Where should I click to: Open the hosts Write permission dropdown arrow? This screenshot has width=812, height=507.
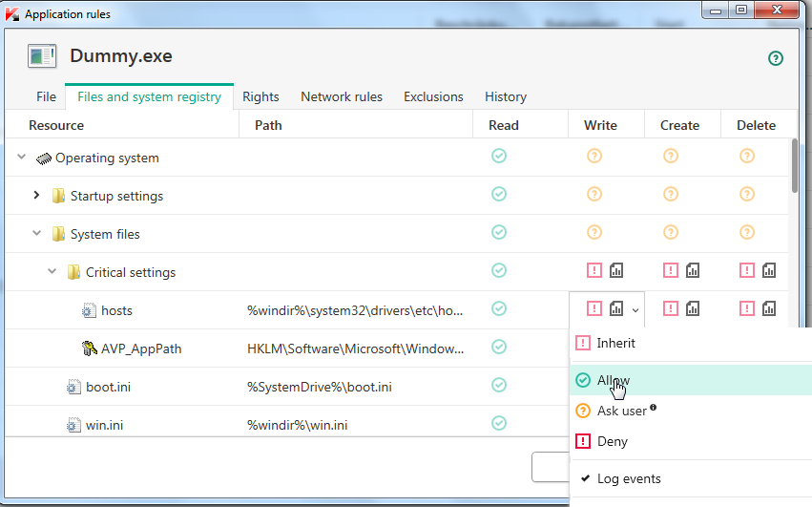(x=635, y=309)
